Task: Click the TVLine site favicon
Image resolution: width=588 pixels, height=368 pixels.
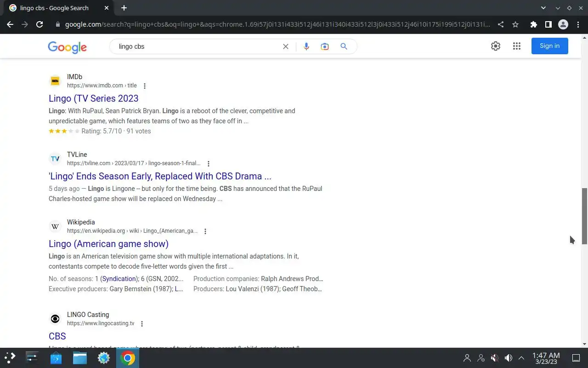Action: (55, 159)
